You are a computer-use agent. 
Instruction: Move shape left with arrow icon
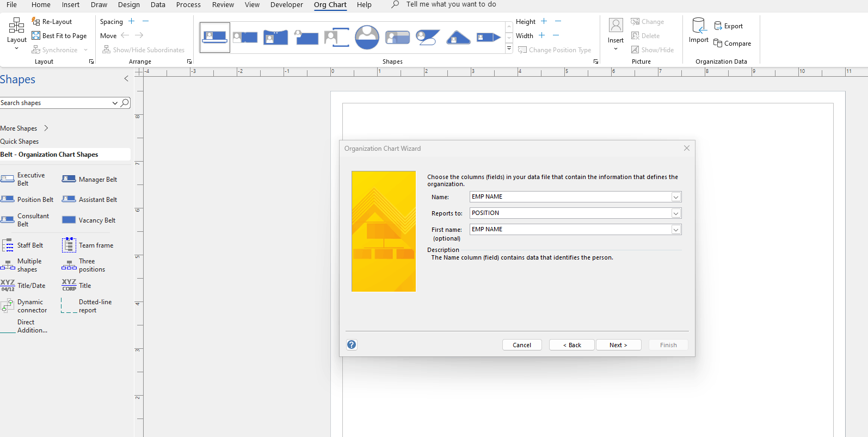pyautogui.click(x=125, y=35)
